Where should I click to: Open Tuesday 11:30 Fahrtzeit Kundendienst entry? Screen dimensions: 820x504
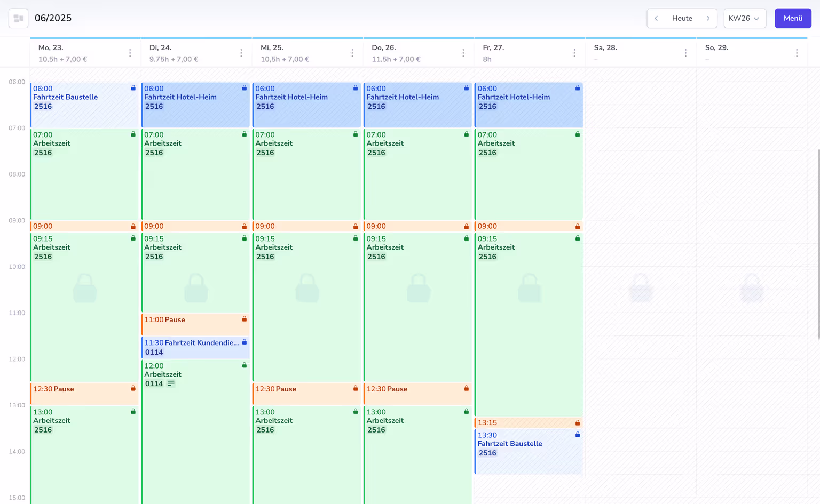tap(195, 347)
